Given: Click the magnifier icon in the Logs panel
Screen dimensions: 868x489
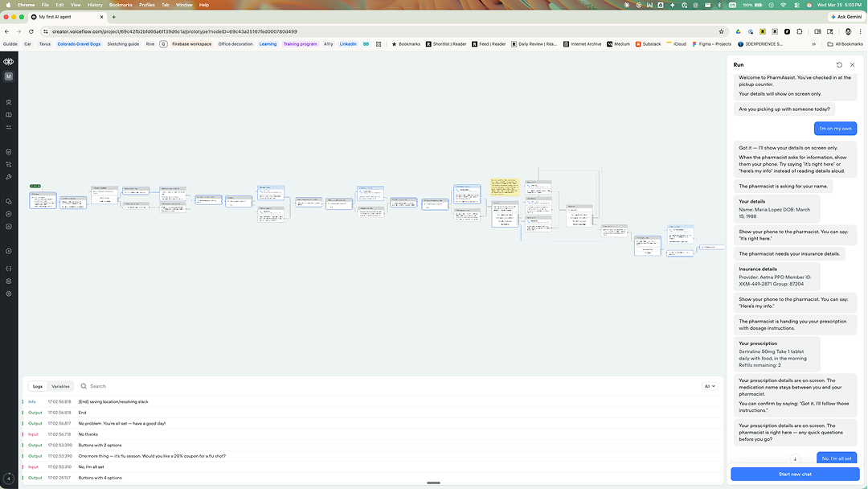Looking at the screenshot, I should click(84, 386).
